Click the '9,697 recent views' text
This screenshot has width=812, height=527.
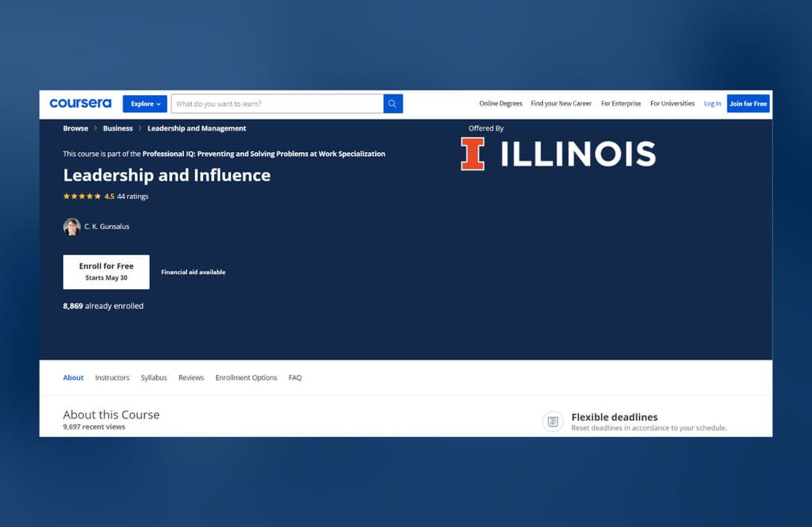tap(94, 426)
